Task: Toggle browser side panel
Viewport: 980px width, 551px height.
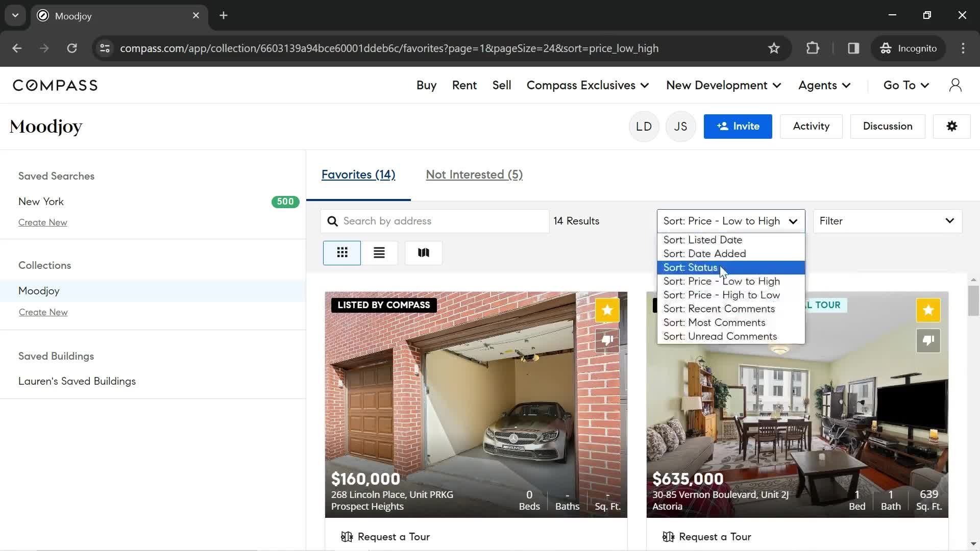Action: pyautogui.click(x=853, y=48)
